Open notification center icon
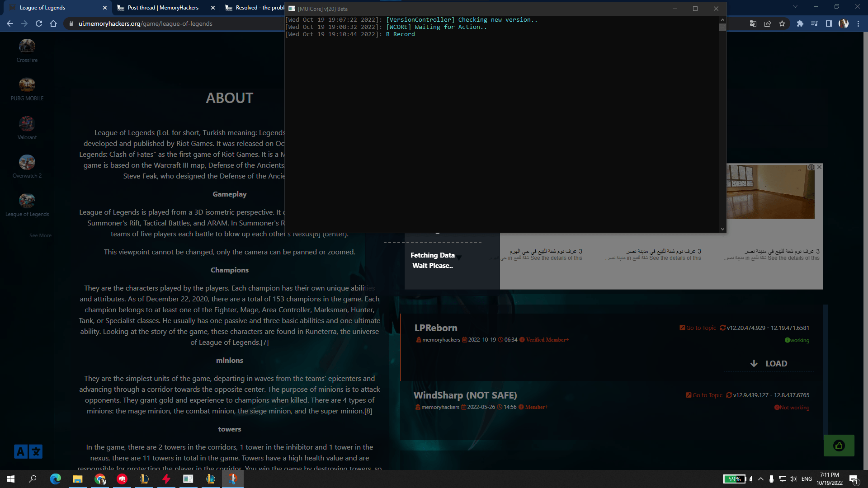 (x=854, y=479)
